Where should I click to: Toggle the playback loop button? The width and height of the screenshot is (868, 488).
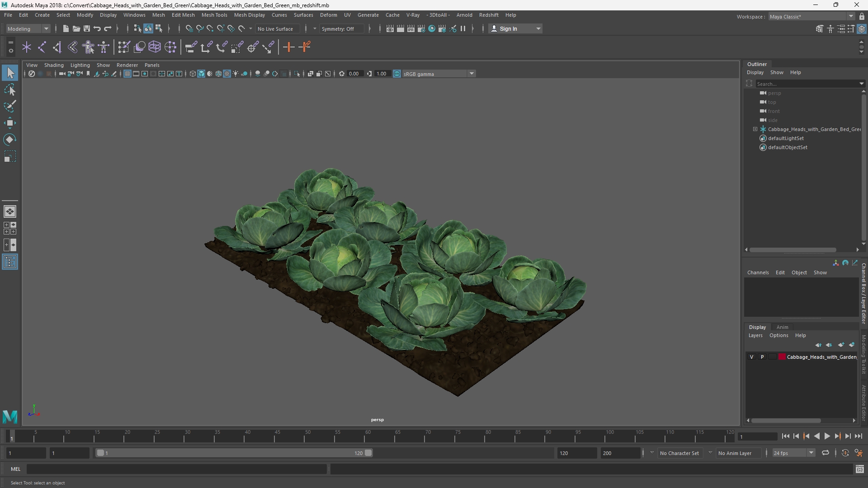point(826,453)
